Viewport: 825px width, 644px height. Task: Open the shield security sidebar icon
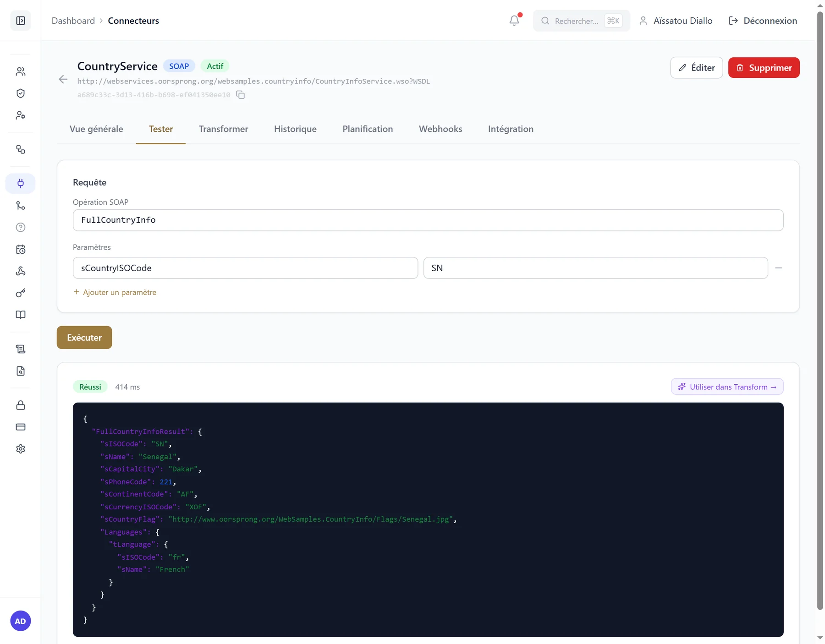tap(21, 93)
